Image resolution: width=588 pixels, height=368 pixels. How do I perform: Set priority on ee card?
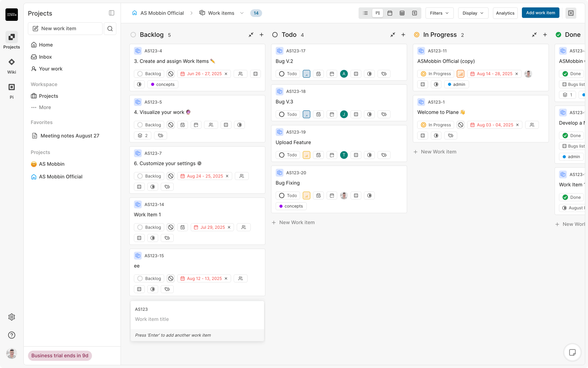click(x=171, y=278)
